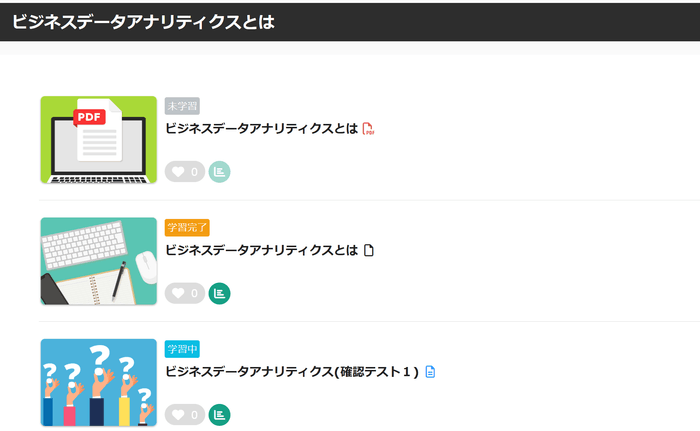Click the question marks quiz thumbnail
This screenshot has height=431, width=700.
click(99, 382)
